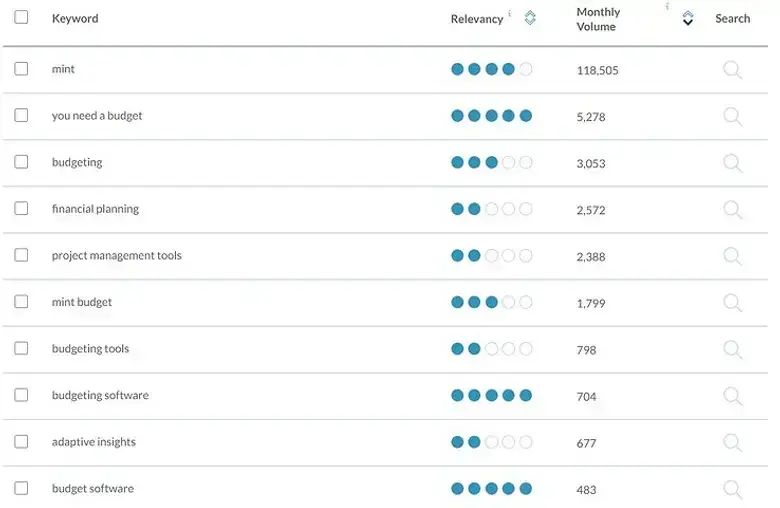Viewport: 780px width, 508px height.
Task: Click the Keyword column header
Action: 75,19
